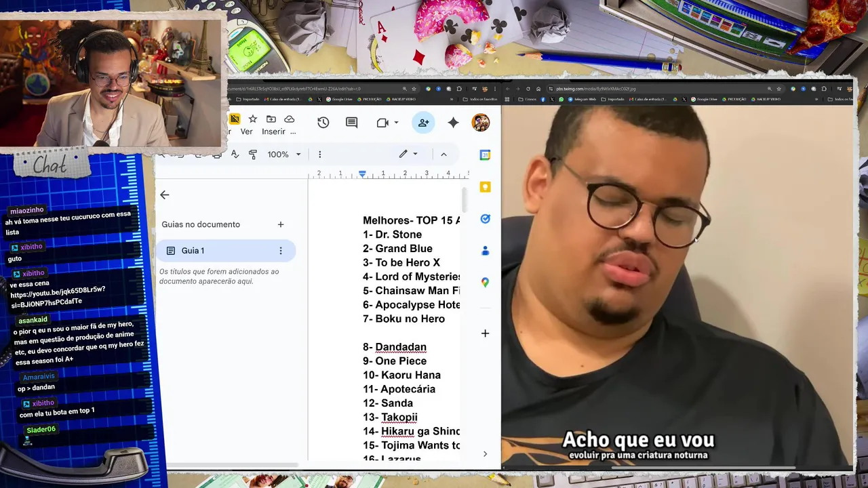Click the '7- Boku no Hero' line
Viewport: 868px width, 488px height.
click(403, 319)
